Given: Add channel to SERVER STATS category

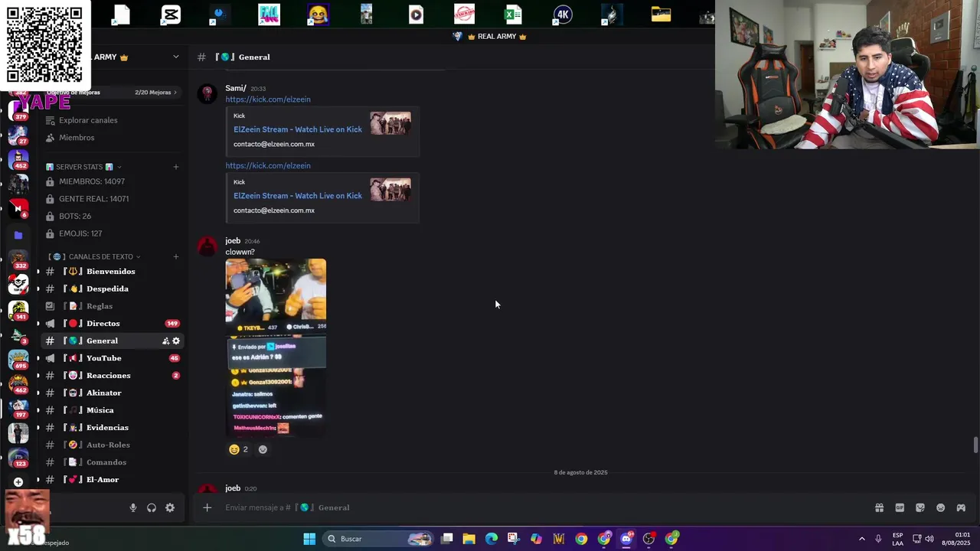Looking at the screenshot, I should point(176,167).
